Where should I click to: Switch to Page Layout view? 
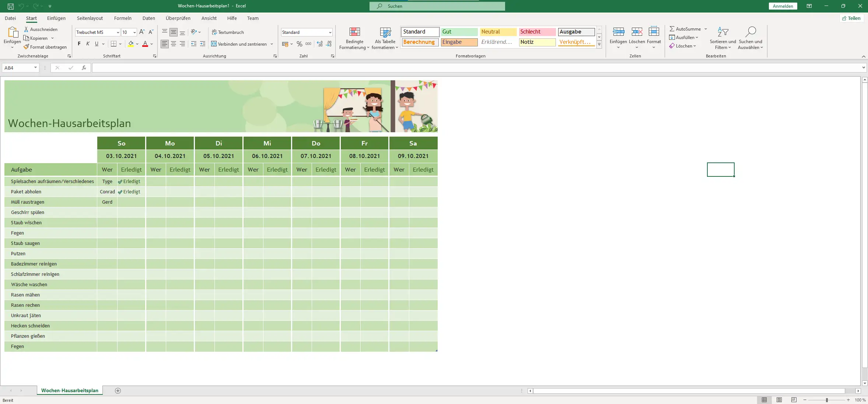pyautogui.click(x=779, y=400)
